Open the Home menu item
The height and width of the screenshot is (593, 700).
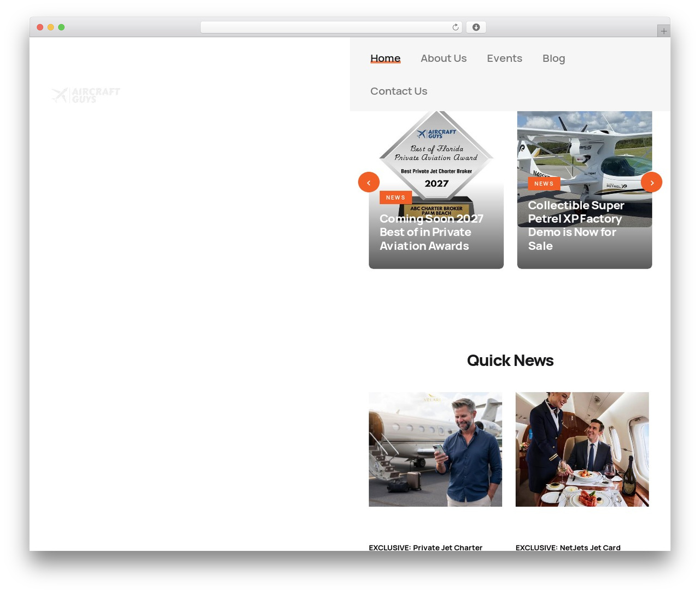(385, 59)
